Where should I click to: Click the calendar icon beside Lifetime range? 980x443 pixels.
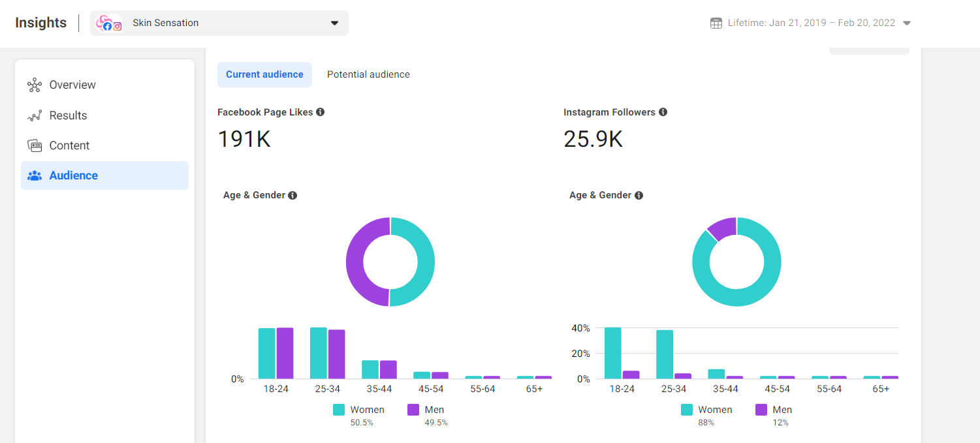716,23
